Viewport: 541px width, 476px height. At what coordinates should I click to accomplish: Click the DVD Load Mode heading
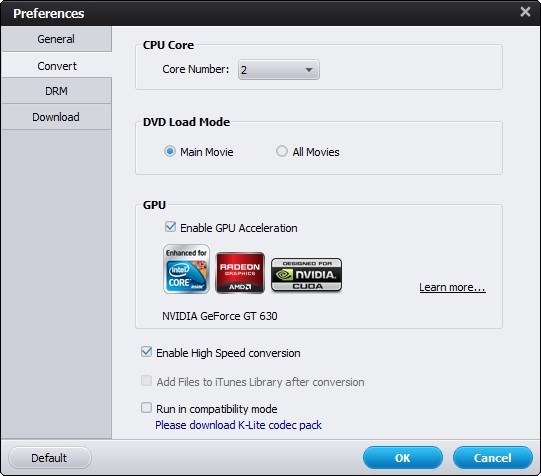[x=186, y=122]
